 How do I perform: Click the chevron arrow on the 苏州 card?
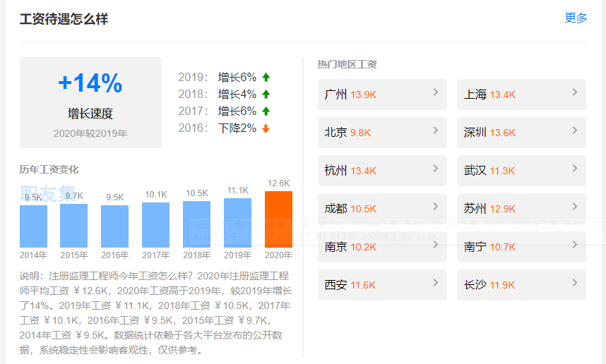pos(575,207)
